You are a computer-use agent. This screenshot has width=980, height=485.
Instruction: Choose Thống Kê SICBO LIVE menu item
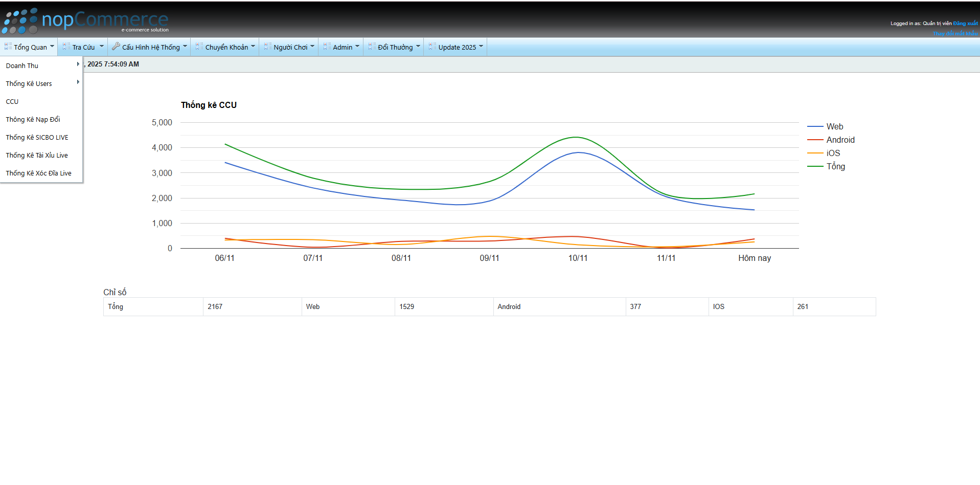coord(37,138)
